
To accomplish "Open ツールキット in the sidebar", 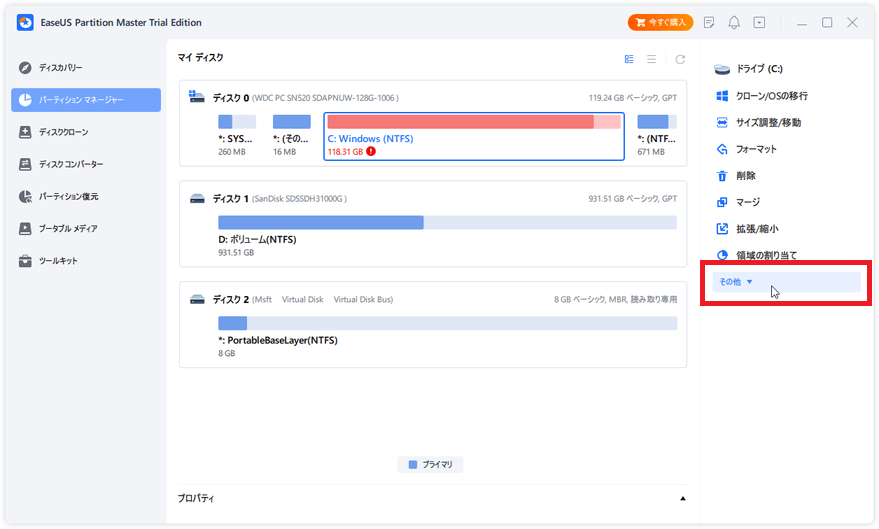I will click(x=58, y=261).
